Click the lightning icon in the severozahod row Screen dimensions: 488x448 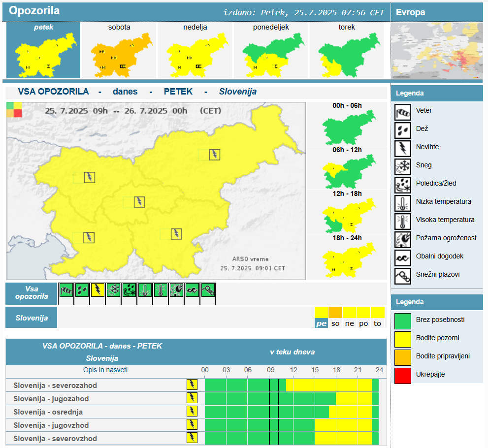(x=192, y=384)
